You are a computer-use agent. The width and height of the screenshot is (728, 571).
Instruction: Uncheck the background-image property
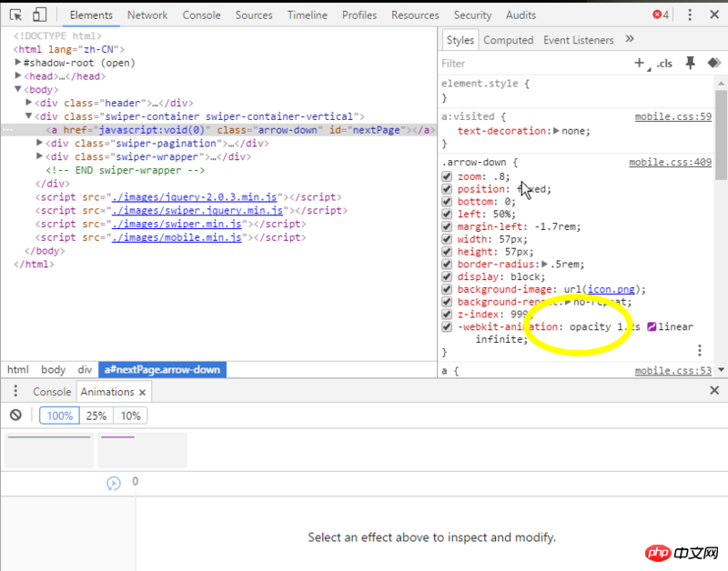(x=447, y=289)
